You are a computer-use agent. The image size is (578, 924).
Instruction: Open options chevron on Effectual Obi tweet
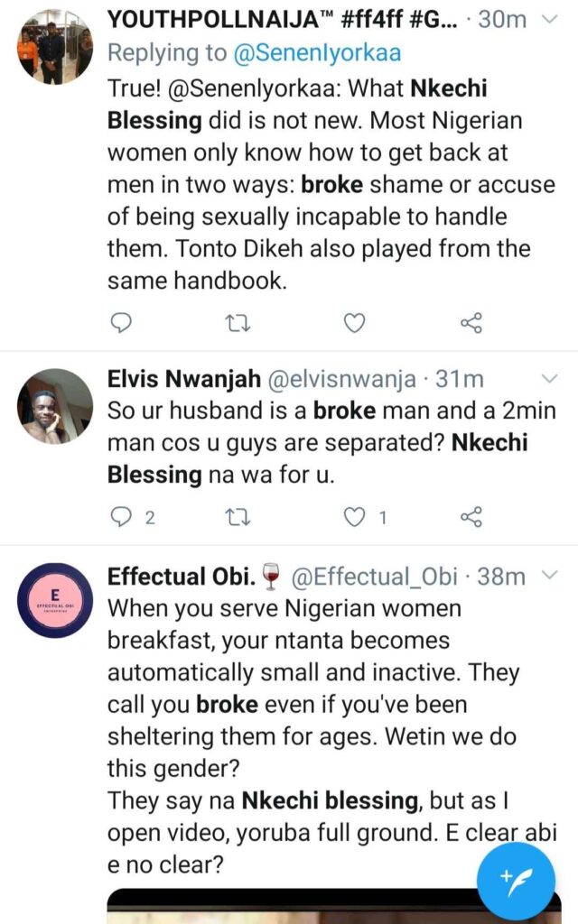tap(549, 576)
